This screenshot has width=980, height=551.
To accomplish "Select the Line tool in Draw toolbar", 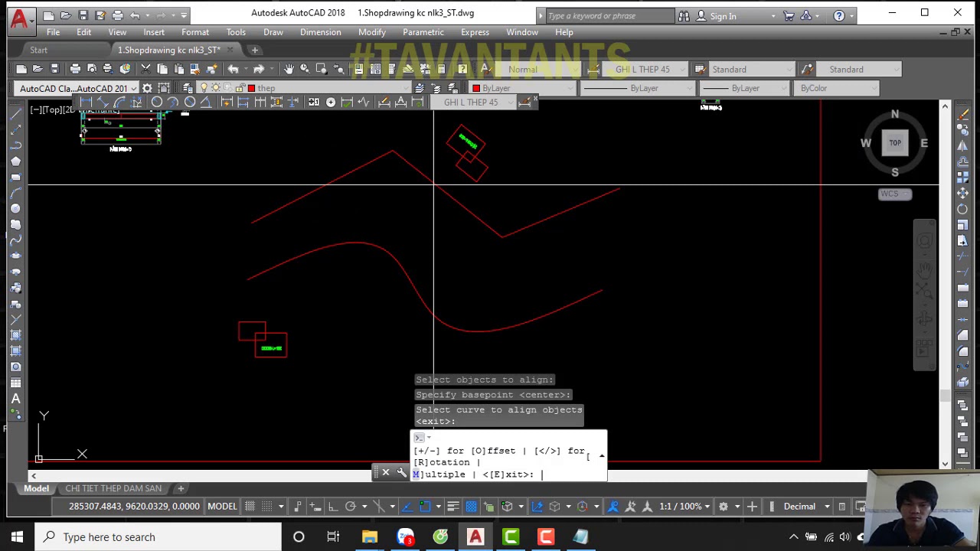I will click(x=15, y=113).
